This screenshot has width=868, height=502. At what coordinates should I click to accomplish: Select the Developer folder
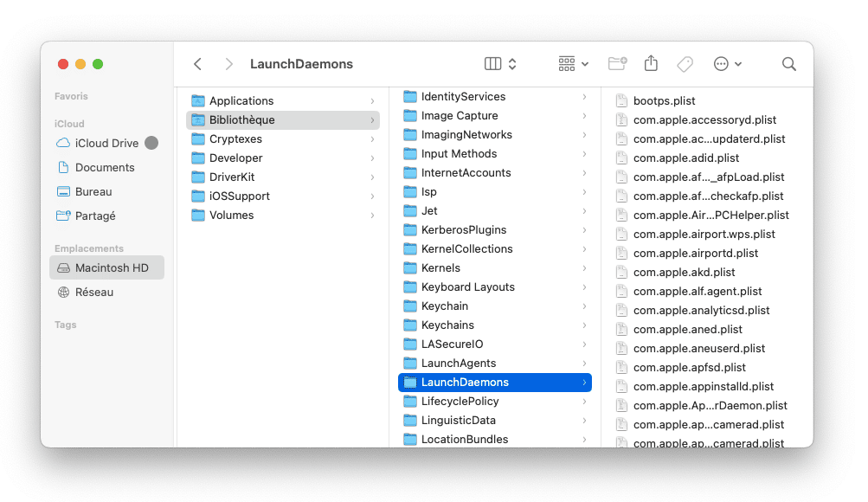coord(235,158)
